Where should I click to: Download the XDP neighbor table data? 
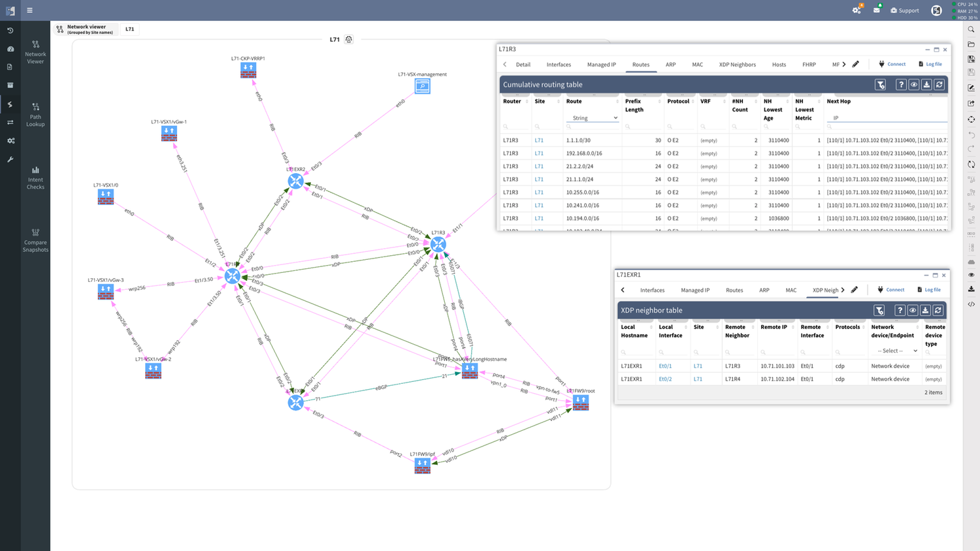925,310
